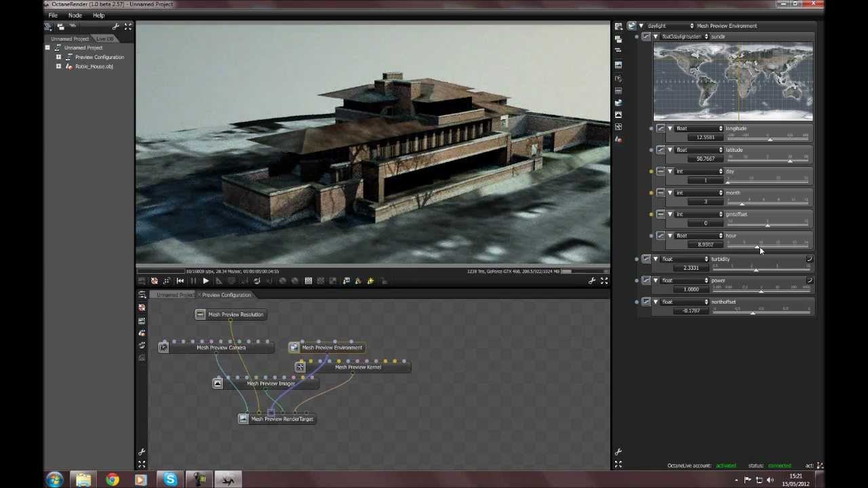The height and width of the screenshot is (488, 868).
Task: Open Google Chrome from the taskbar
Action: [112, 480]
